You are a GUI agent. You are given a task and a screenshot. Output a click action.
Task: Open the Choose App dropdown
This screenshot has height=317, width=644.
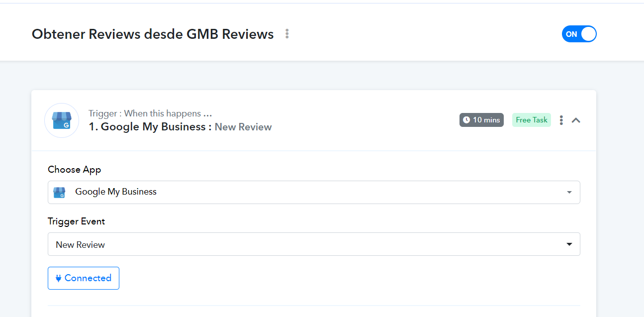(x=314, y=192)
